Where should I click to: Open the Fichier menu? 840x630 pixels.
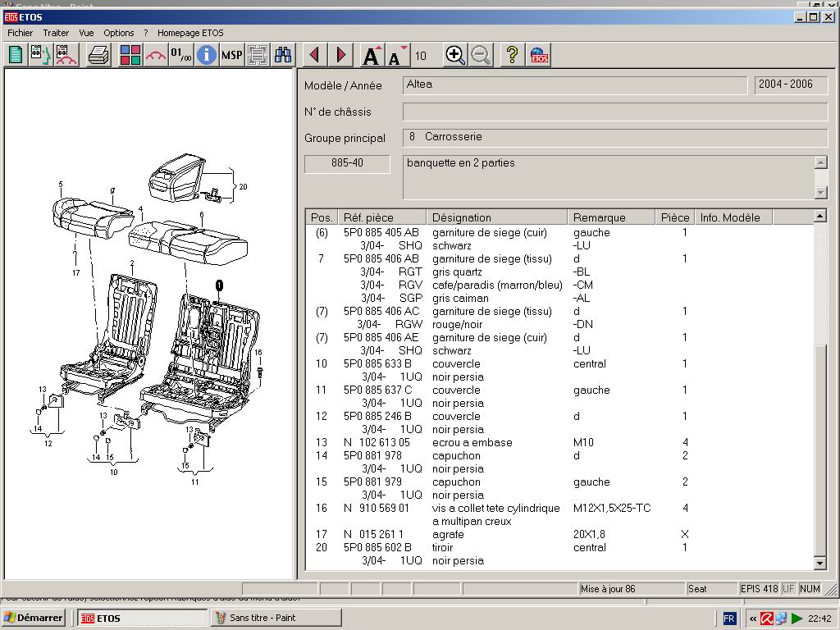pos(20,33)
